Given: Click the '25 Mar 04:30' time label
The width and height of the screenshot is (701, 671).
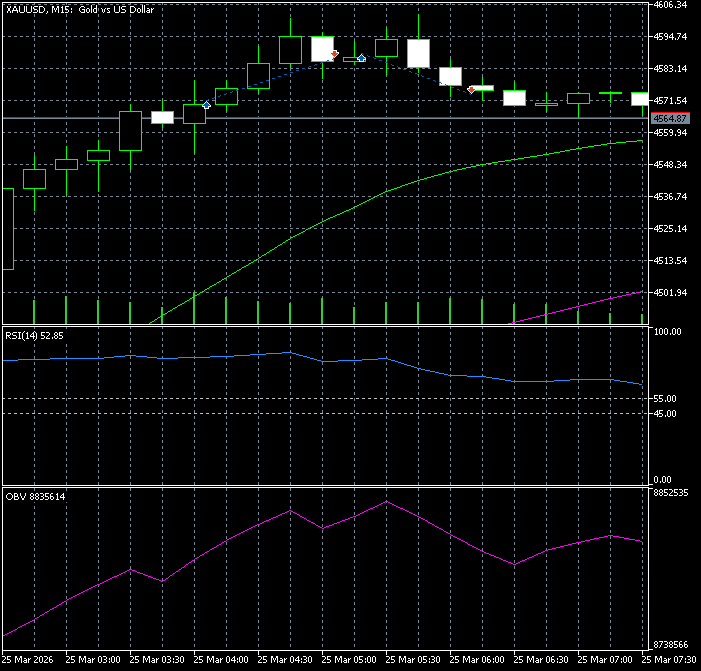Looking at the screenshot, I should pyautogui.click(x=285, y=660).
